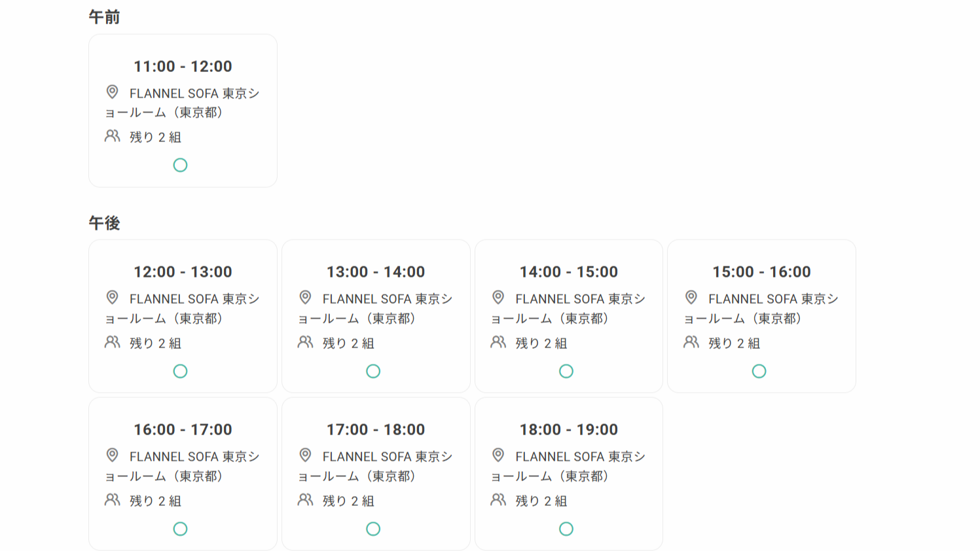Click people icon in 14:00 - 15:00 card
This screenshot has height=551, width=980.
coord(498,342)
